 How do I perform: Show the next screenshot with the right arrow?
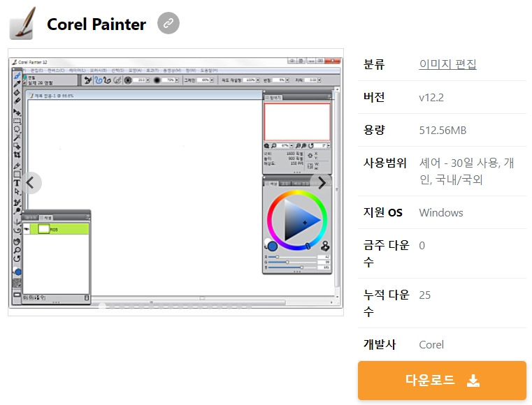point(321,183)
